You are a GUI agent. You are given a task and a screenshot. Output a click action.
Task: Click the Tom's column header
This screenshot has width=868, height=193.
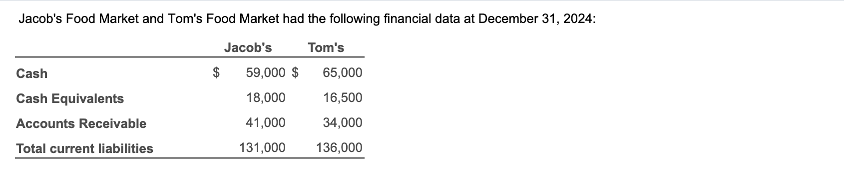[326, 47]
